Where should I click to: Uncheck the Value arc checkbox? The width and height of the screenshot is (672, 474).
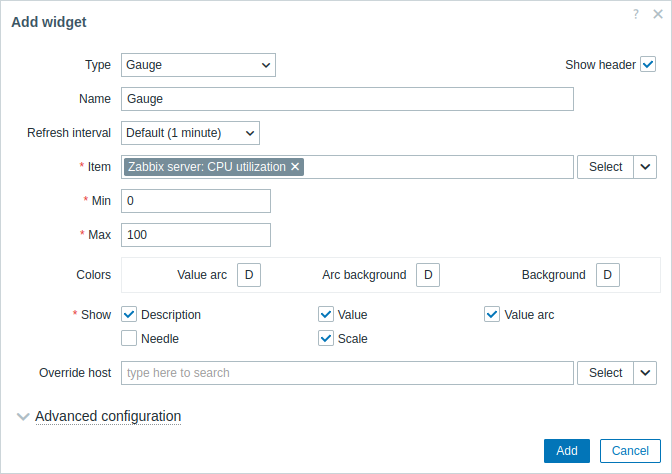click(492, 314)
